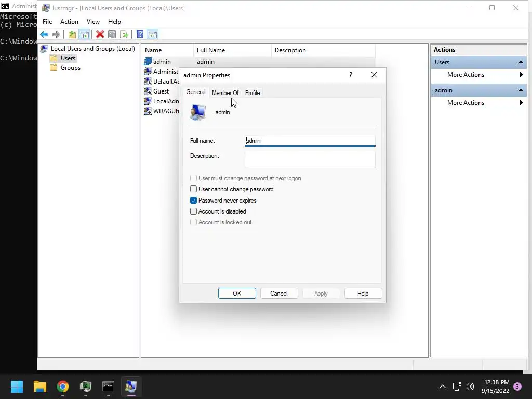This screenshot has height=399, width=532.
Task: Click the Description column header
Action: pos(323,50)
